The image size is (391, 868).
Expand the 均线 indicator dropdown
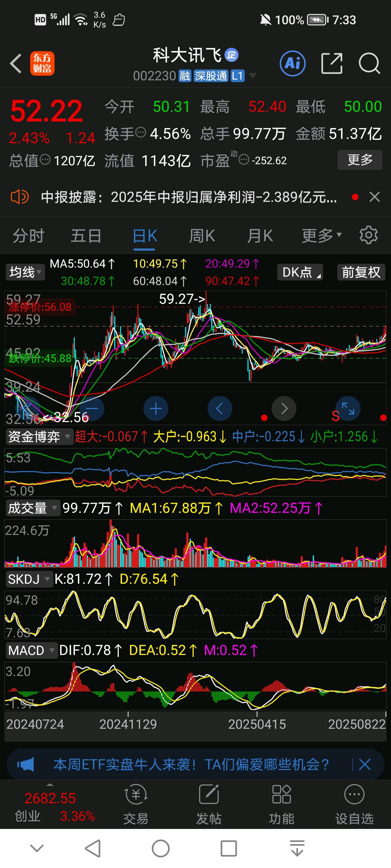(x=25, y=272)
